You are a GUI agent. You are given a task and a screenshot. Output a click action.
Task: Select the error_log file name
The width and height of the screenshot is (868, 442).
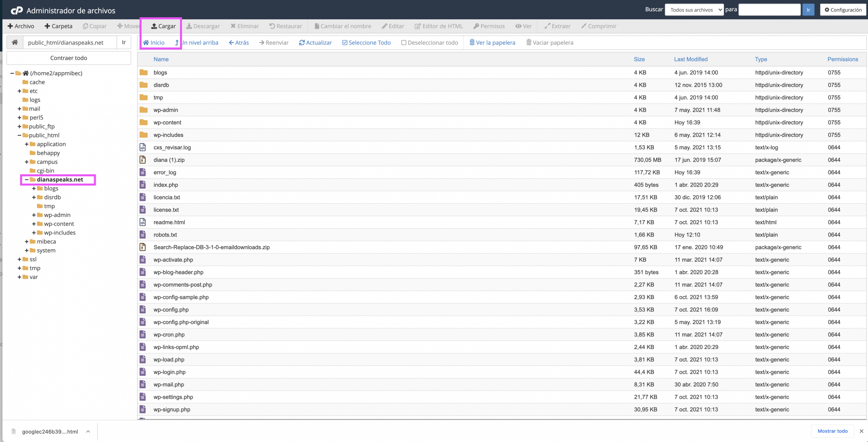pyautogui.click(x=165, y=172)
